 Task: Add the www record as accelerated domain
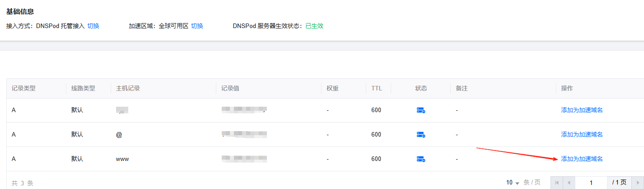(x=582, y=159)
